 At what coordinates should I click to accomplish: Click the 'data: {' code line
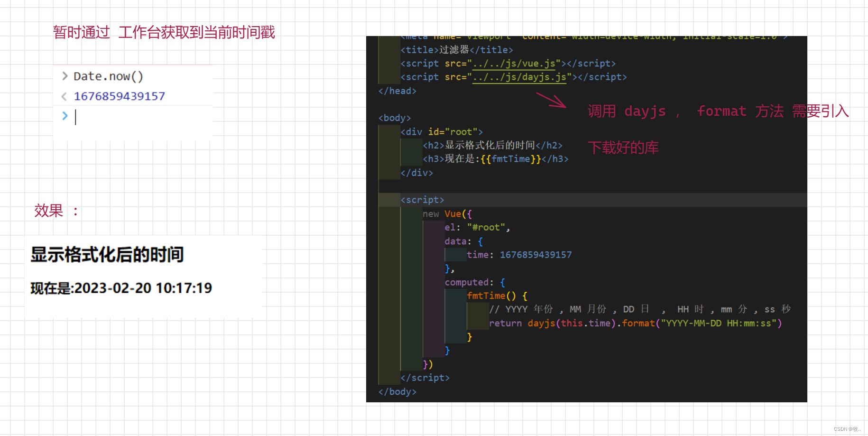point(464,241)
